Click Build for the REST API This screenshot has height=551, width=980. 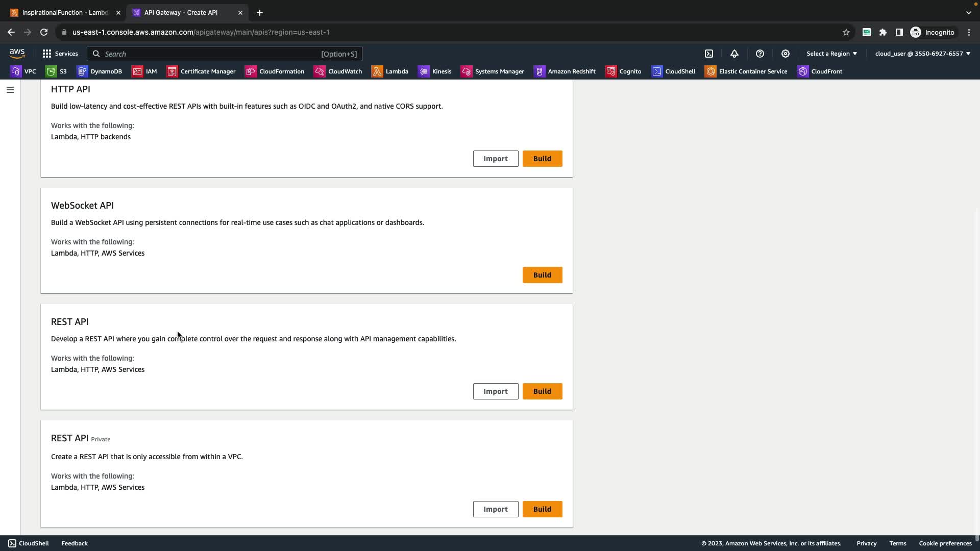pyautogui.click(x=542, y=391)
